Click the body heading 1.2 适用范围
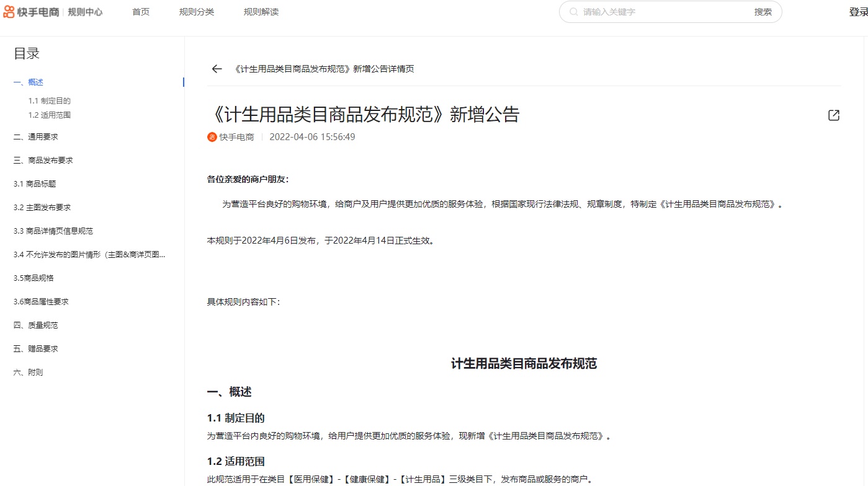The width and height of the screenshot is (868, 486). coord(236,462)
